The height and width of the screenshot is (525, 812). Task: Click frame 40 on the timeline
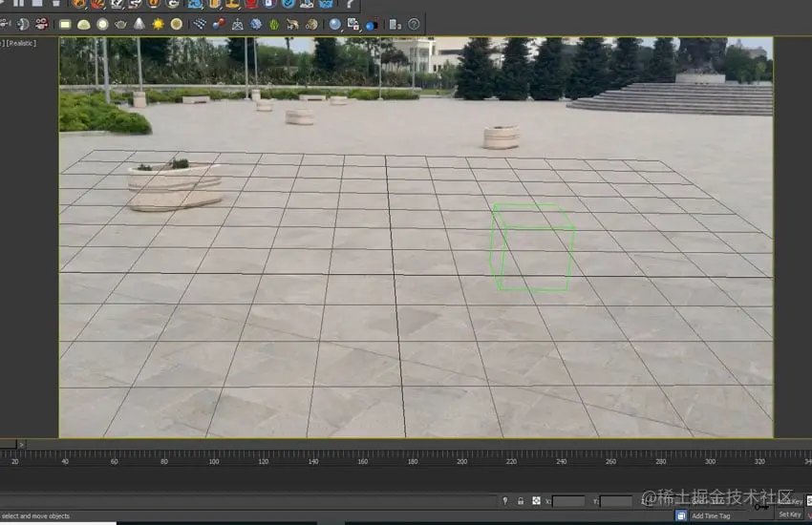click(65, 461)
